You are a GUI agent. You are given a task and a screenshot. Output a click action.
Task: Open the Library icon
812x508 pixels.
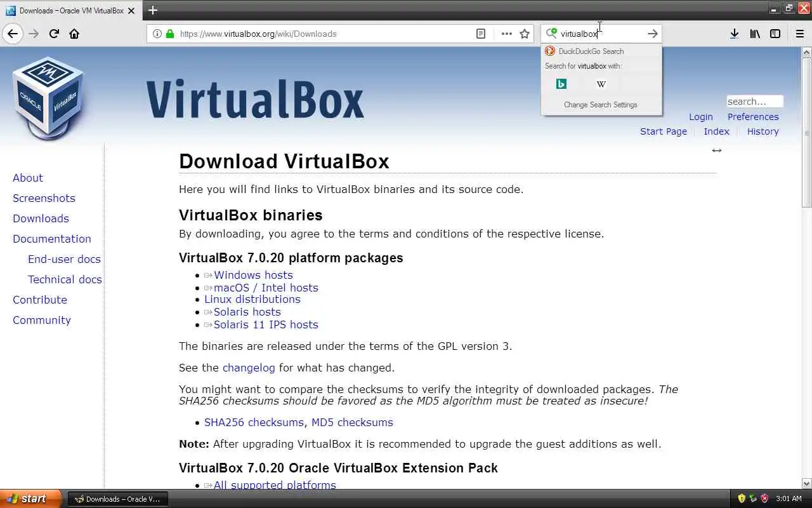coord(755,34)
